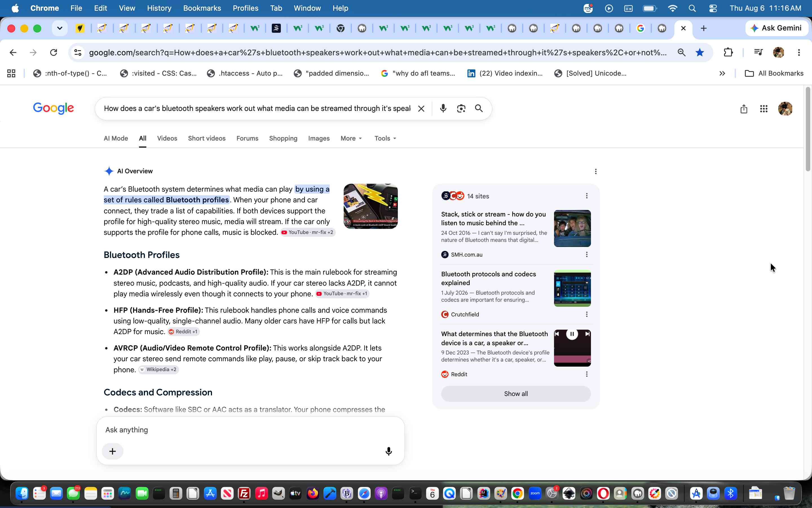Click the blue search magnifier button
812x508 pixels.
(479, 108)
